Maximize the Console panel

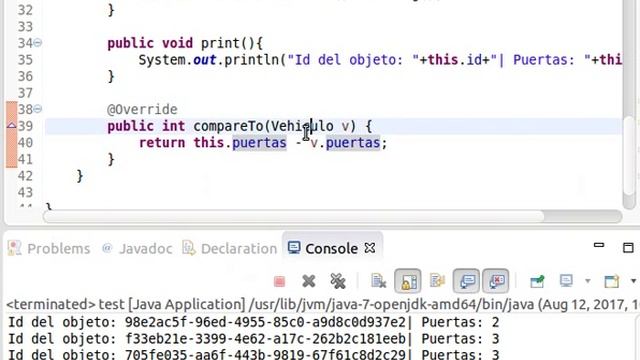(x=628, y=247)
